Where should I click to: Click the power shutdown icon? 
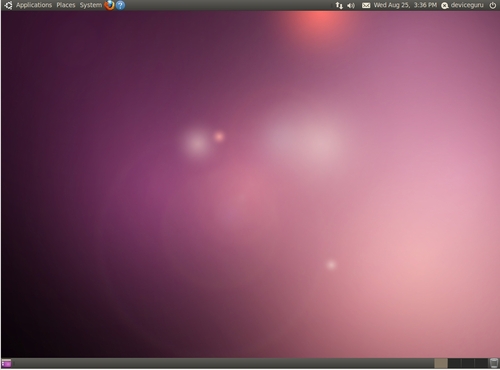coord(493,5)
